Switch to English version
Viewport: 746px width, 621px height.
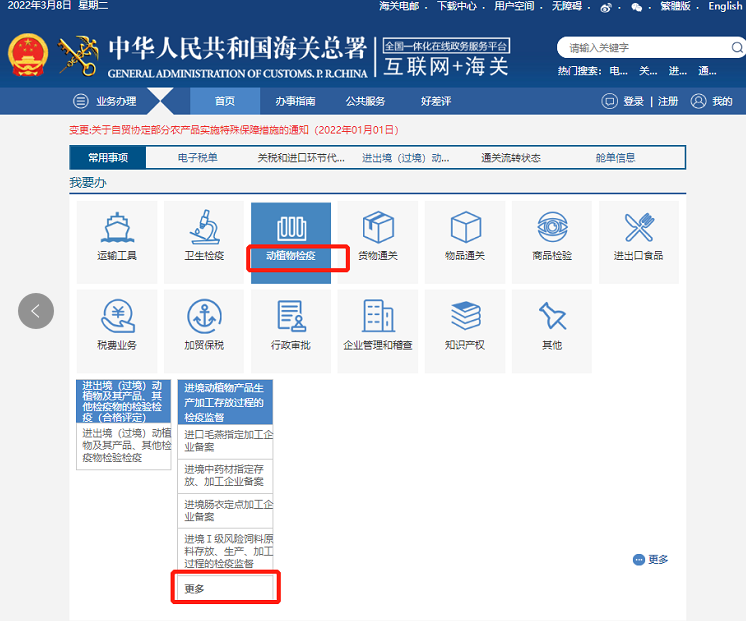point(725,6)
